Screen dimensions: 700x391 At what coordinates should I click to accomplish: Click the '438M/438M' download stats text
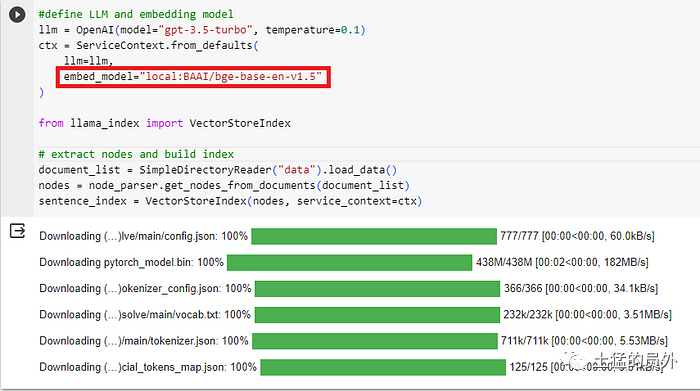pos(562,262)
